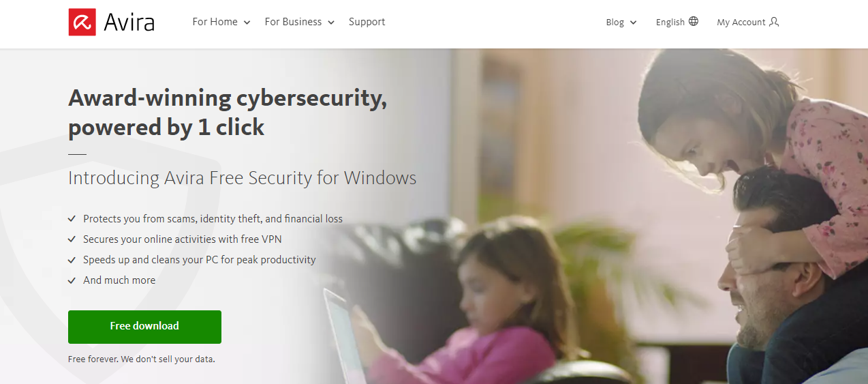The height and width of the screenshot is (384, 868).
Task: Open the Blog menu link
Action: pos(615,23)
